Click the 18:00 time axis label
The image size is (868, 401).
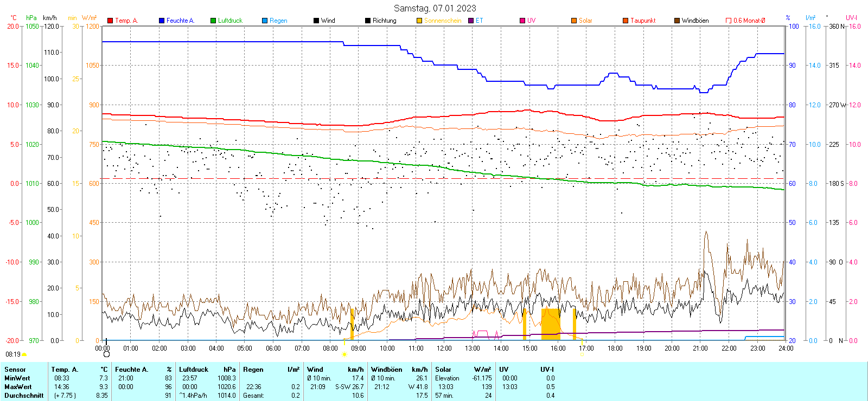click(x=615, y=348)
